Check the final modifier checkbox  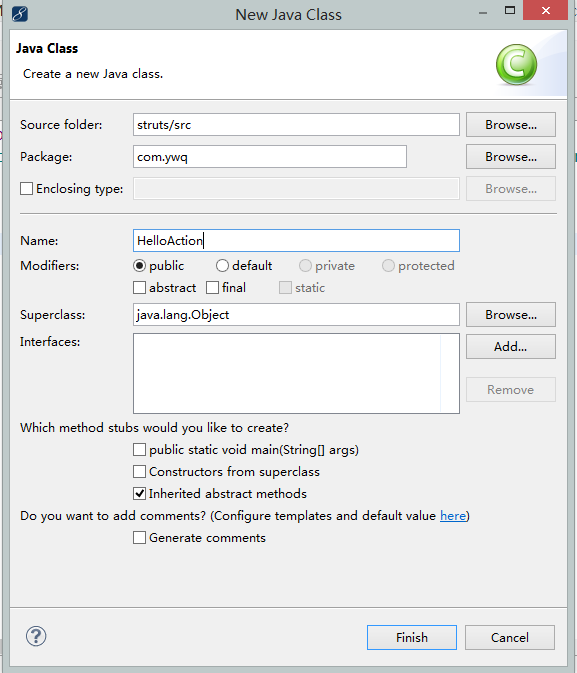(x=212, y=288)
